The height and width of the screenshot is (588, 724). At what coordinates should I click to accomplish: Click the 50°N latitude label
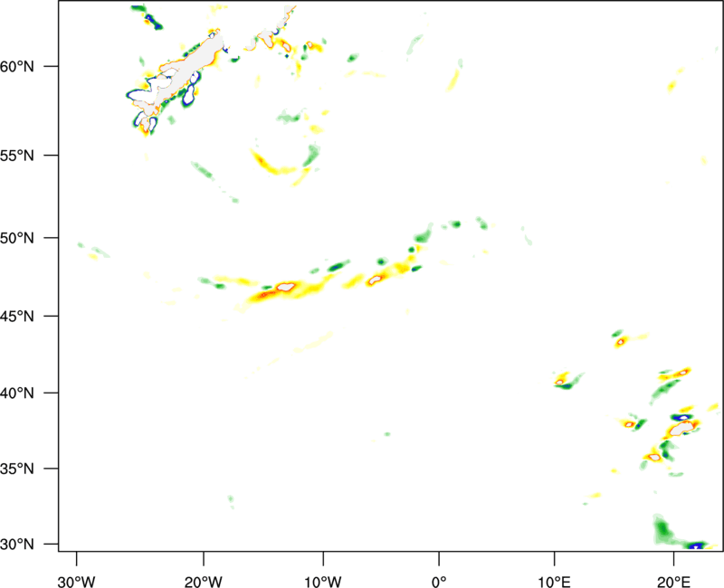click(x=17, y=238)
